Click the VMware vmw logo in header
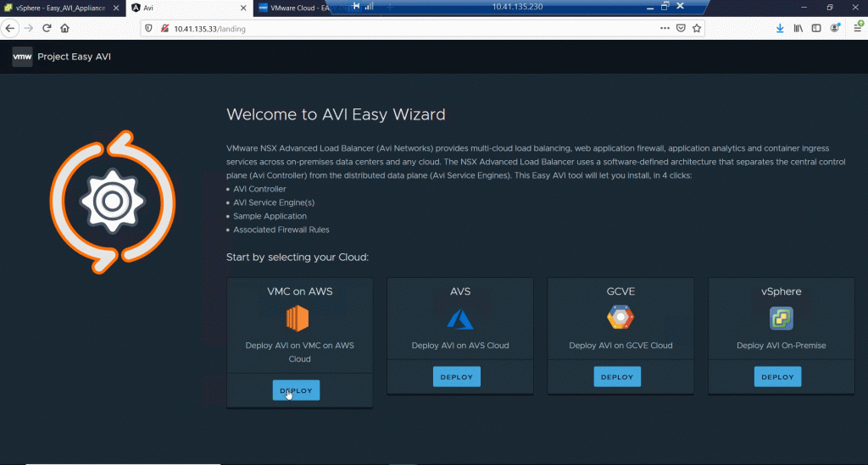Image resolution: width=868 pixels, height=465 pixels. point(22,57)
